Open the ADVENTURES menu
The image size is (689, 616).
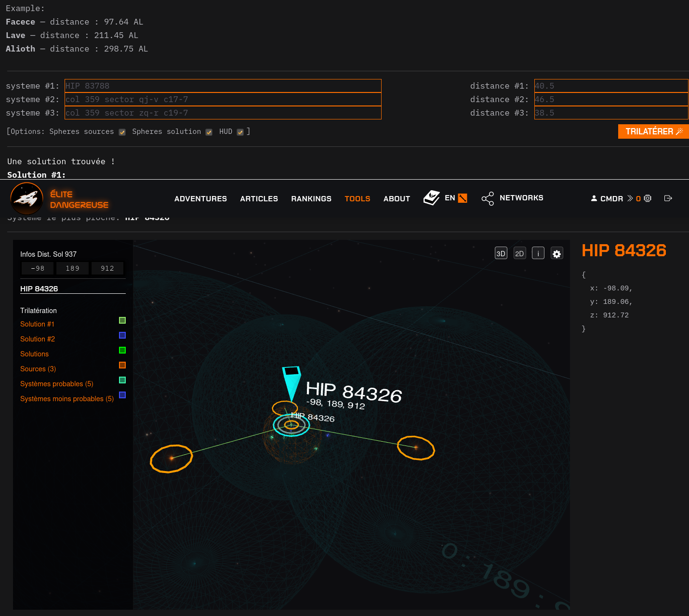coord(200,198)
